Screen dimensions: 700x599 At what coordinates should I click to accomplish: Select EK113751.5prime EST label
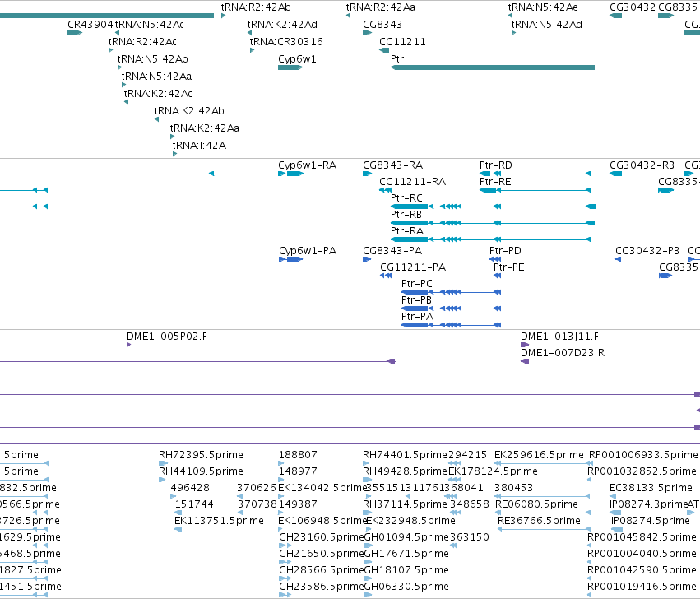pyautogui.click(x=219, y=522)
